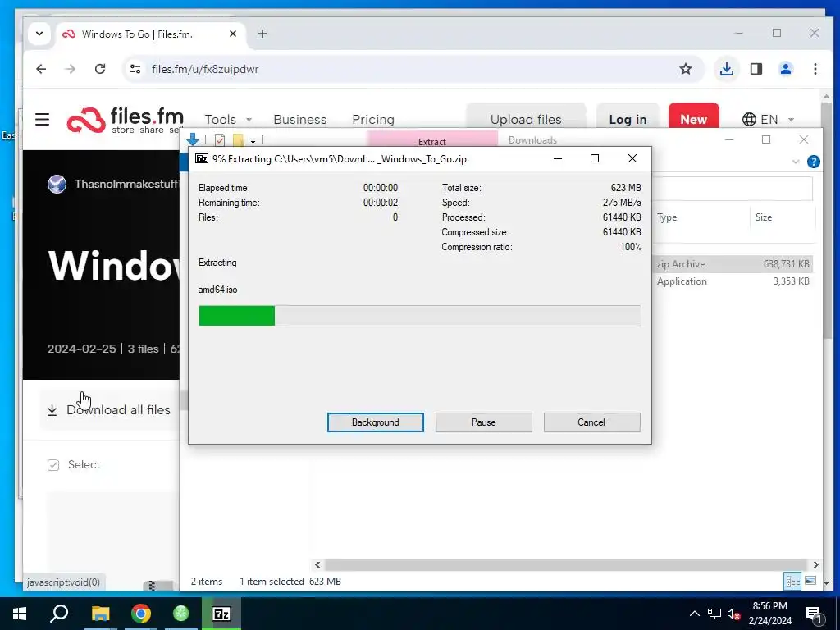This screenshot has height=630, width=840.
Task: Go forward in Chrome browser
Action: click(x=71, y=69)
